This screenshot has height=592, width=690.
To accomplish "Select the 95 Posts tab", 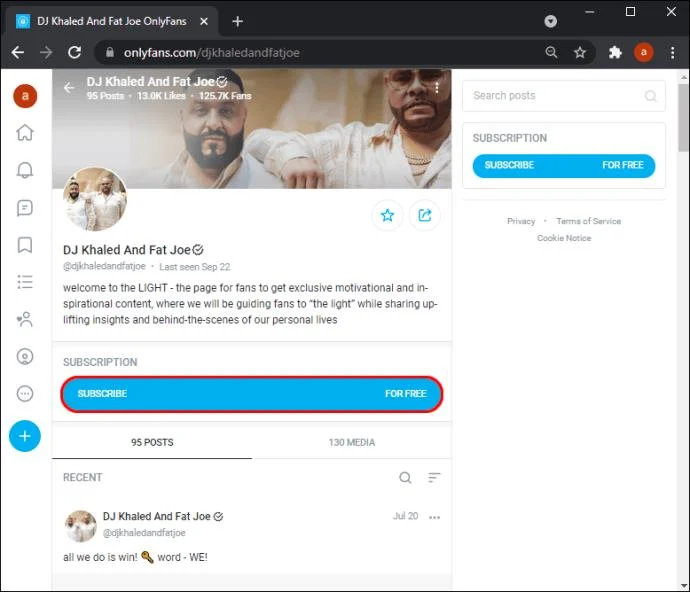I will click(152, 442).
